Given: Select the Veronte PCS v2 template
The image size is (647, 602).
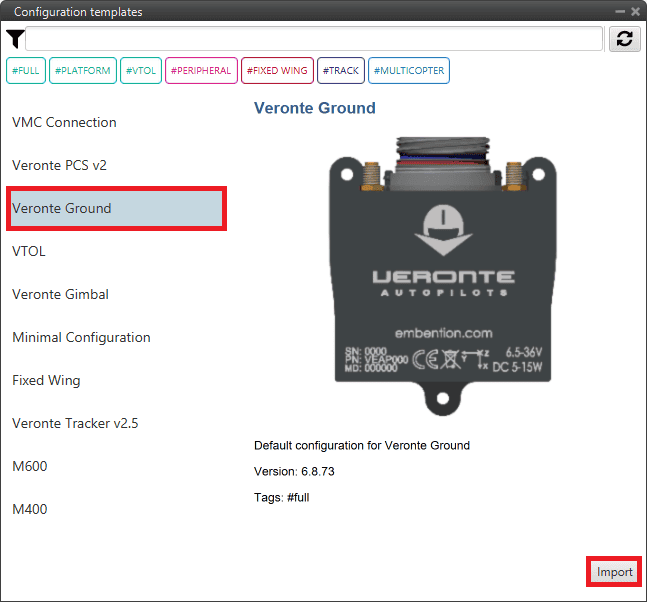Looking at the screenshot, I should tap(59, 165).
